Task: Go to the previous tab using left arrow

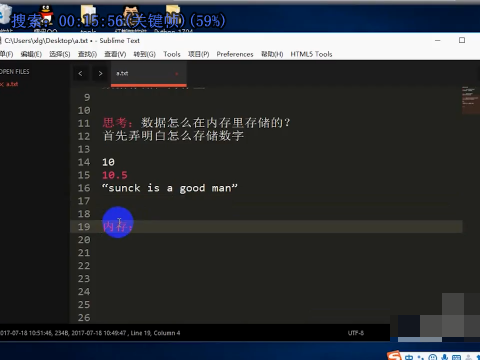Action: click(80, 73)
